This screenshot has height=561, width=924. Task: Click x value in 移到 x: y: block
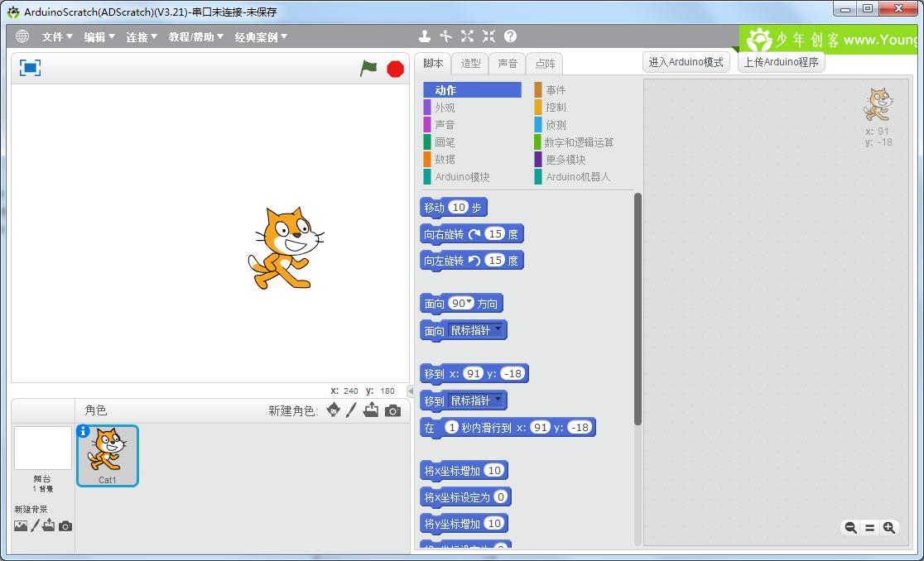click(473, 374)
